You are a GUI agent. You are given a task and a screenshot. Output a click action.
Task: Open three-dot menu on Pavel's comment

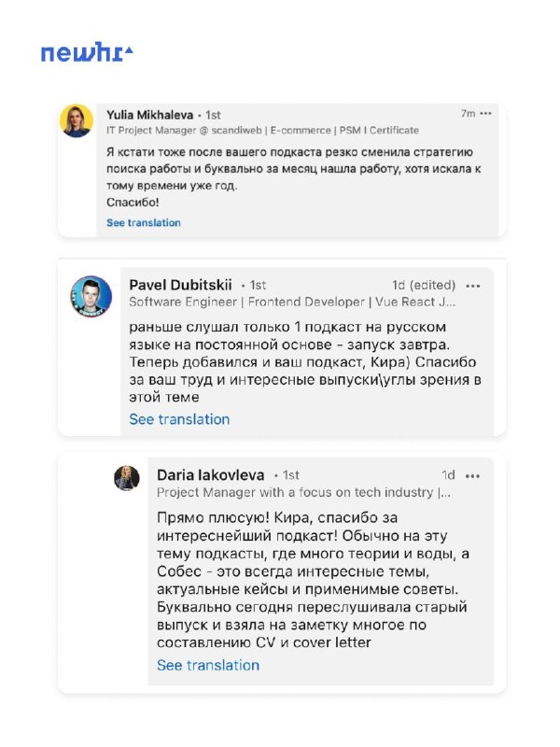(x=473, y=286)
